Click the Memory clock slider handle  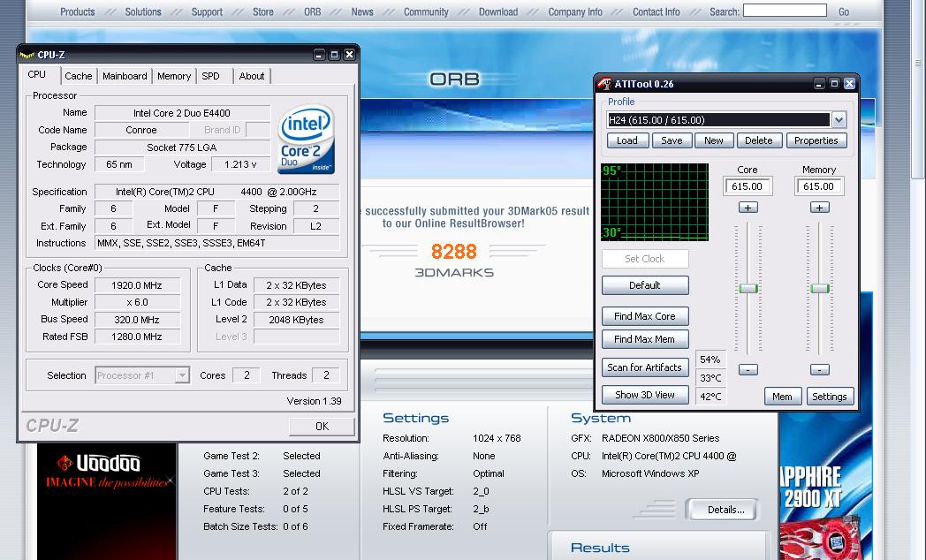pyautogui.click(x=820, y=289)
